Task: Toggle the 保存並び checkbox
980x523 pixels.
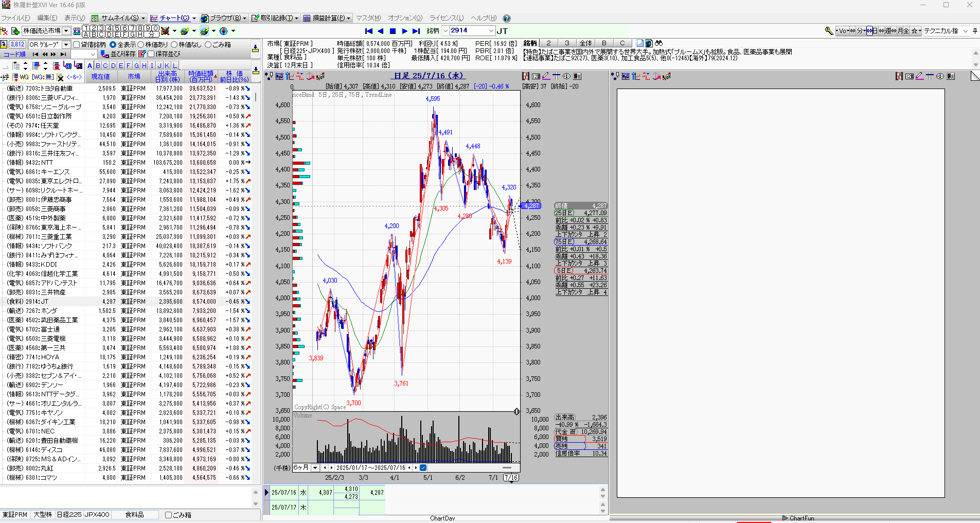Action: 151,54
